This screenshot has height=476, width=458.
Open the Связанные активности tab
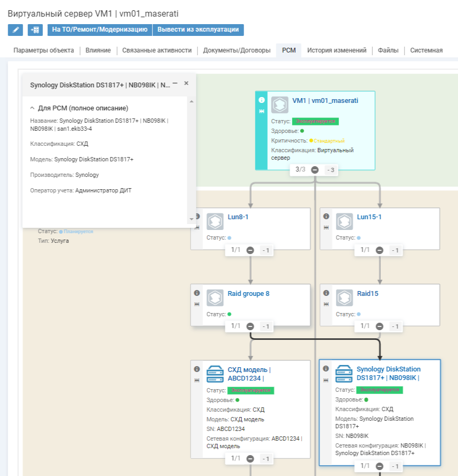tap(157, 50)
